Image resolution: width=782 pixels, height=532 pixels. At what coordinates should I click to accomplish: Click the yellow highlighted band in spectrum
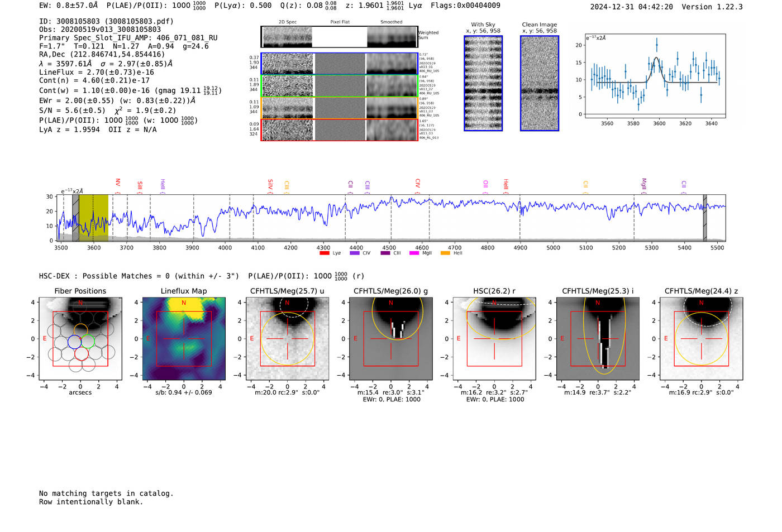(x=93, y=218)
